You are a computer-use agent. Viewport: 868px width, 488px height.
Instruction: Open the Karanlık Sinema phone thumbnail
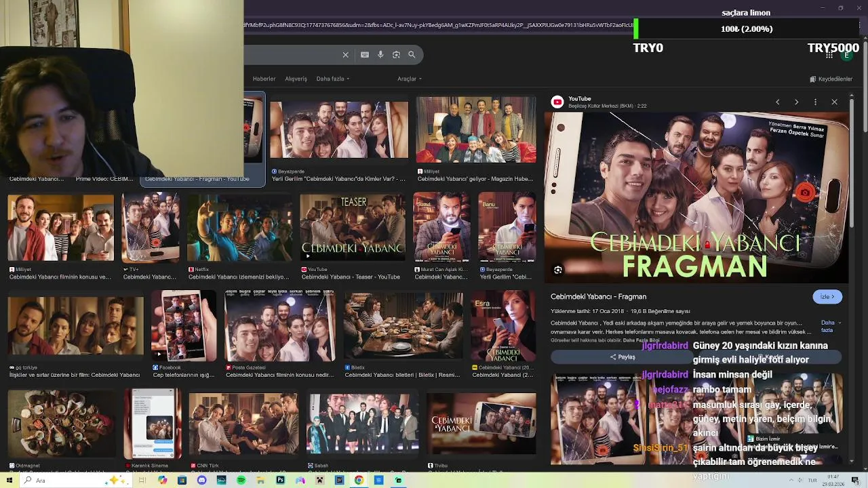(x=153, y=424)
